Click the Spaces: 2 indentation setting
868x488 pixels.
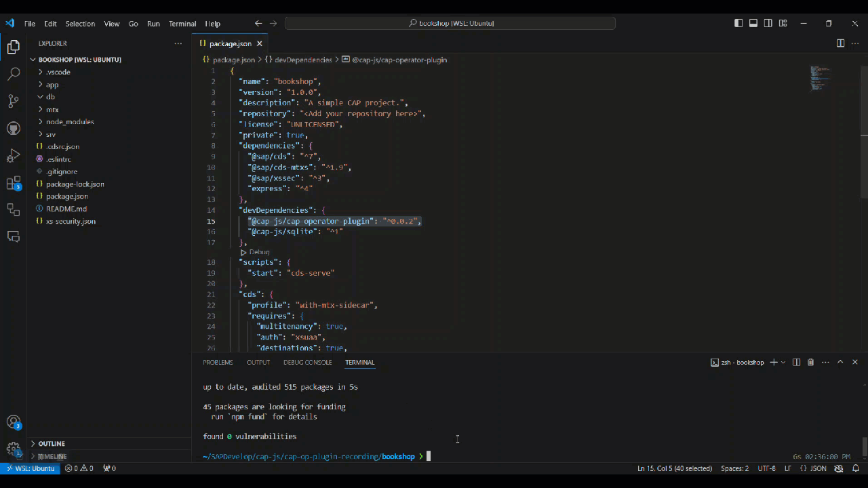coord(734,468)
